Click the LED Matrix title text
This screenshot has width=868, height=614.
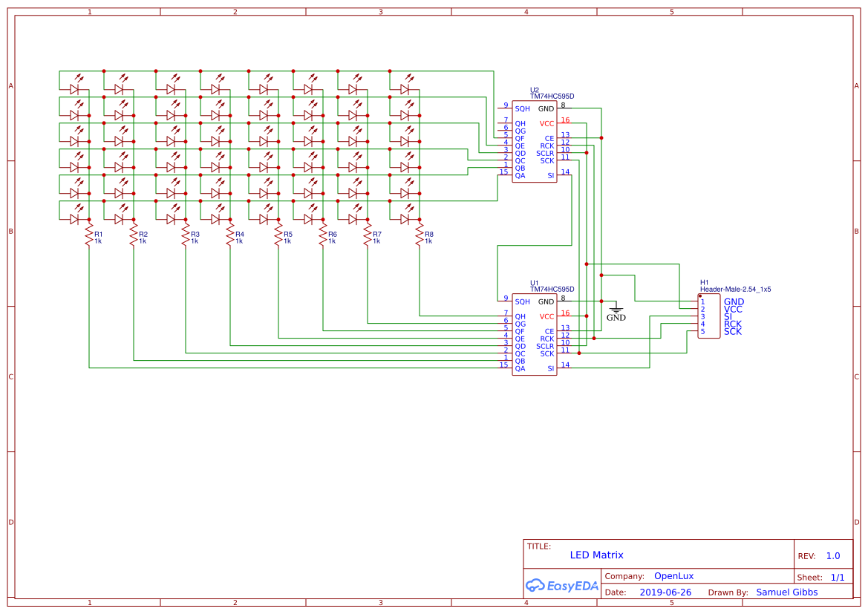point(596,555)
